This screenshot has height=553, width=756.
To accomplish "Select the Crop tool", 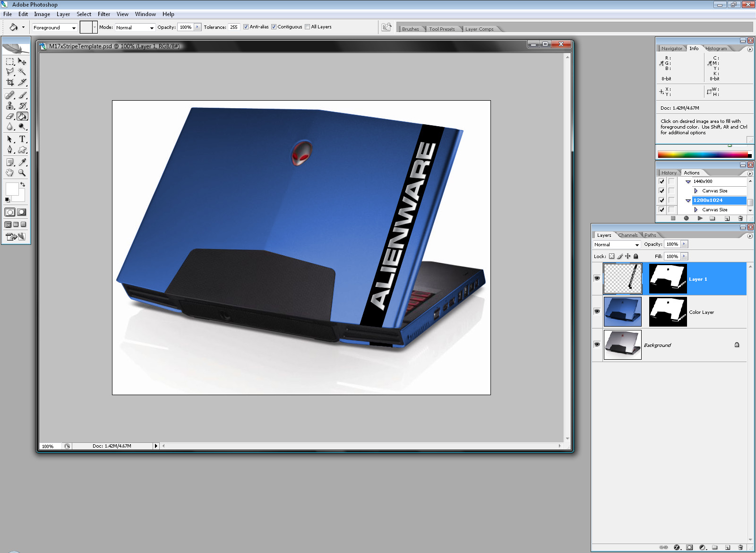I will [10, 82].
